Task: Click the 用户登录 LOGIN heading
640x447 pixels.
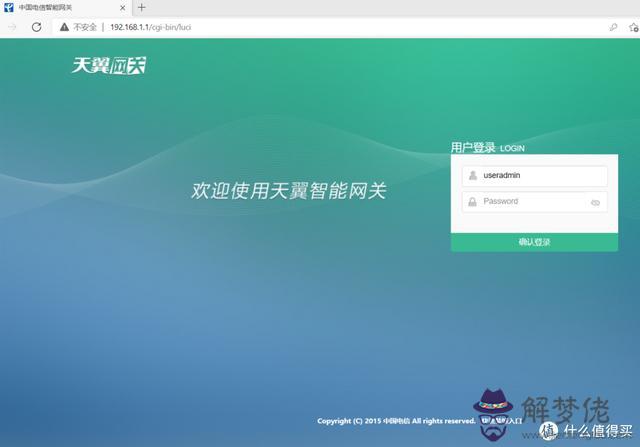Action: click(x=487, y=147)
